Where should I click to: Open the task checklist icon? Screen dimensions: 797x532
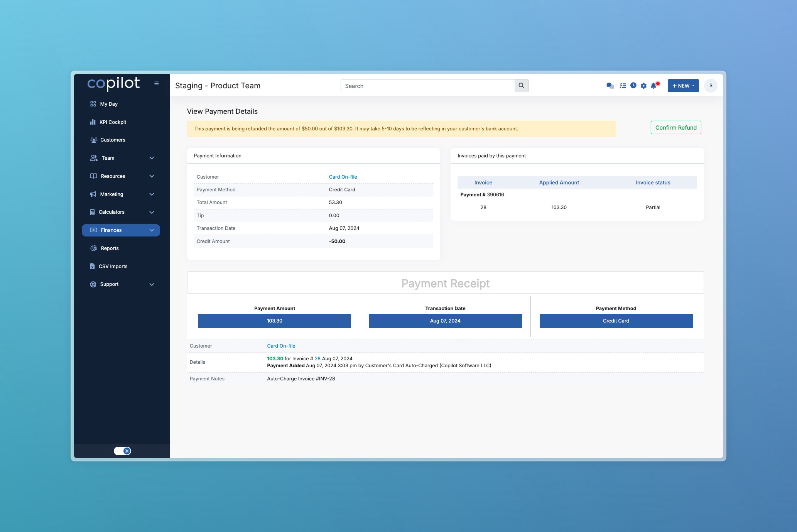(x=623, y=86)
